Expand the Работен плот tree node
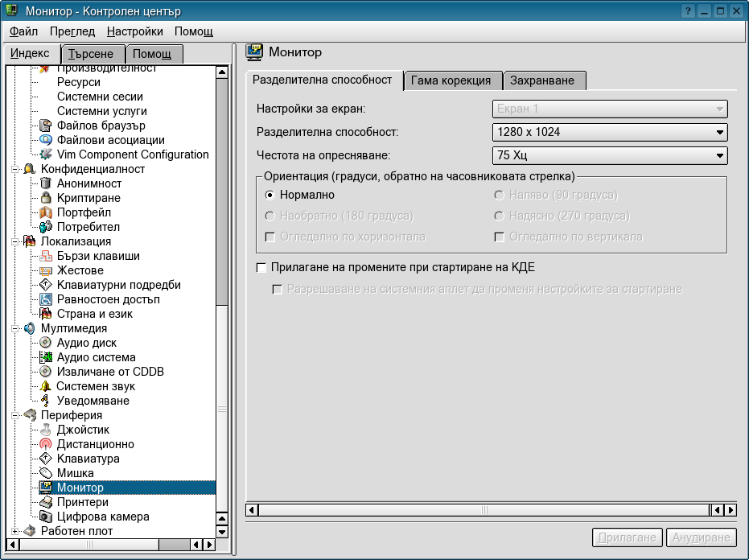Screen dimensions: 749x560 point(15,531)
